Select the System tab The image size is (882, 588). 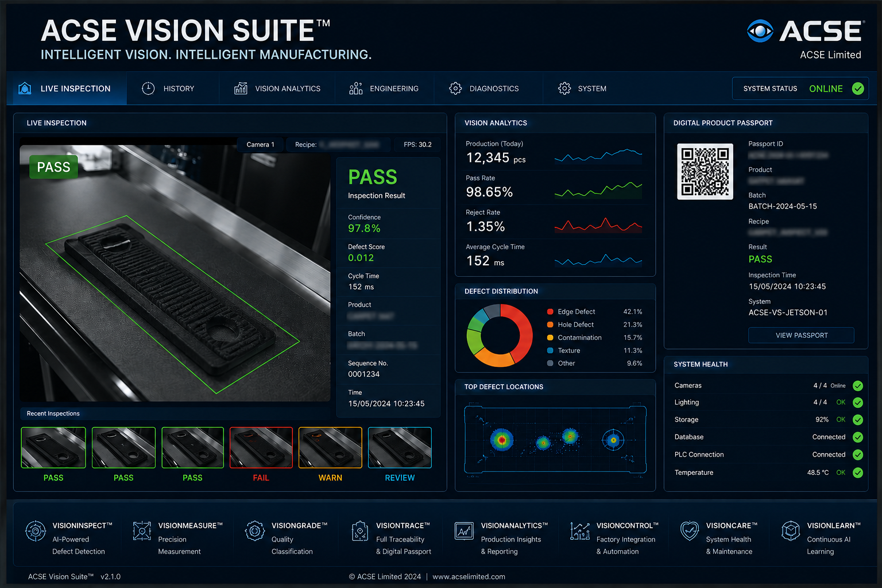582,88
